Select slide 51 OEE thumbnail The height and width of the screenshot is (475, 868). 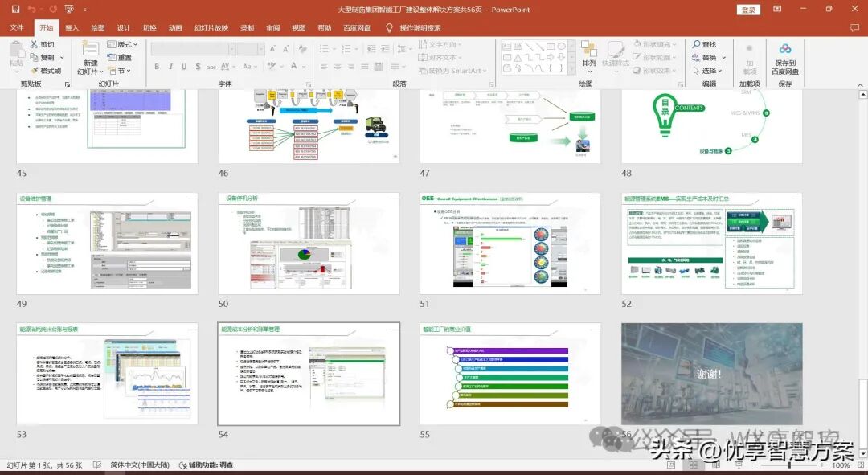[510, 244]
